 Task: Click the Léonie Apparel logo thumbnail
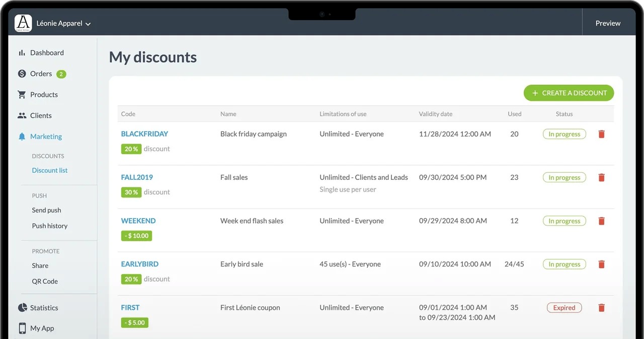point(23,23)
